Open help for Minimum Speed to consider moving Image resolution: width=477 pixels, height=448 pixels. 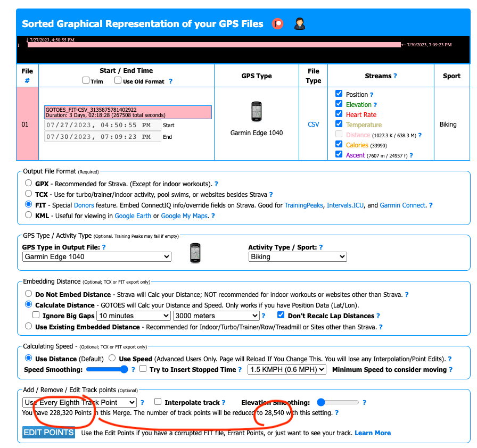450,370
